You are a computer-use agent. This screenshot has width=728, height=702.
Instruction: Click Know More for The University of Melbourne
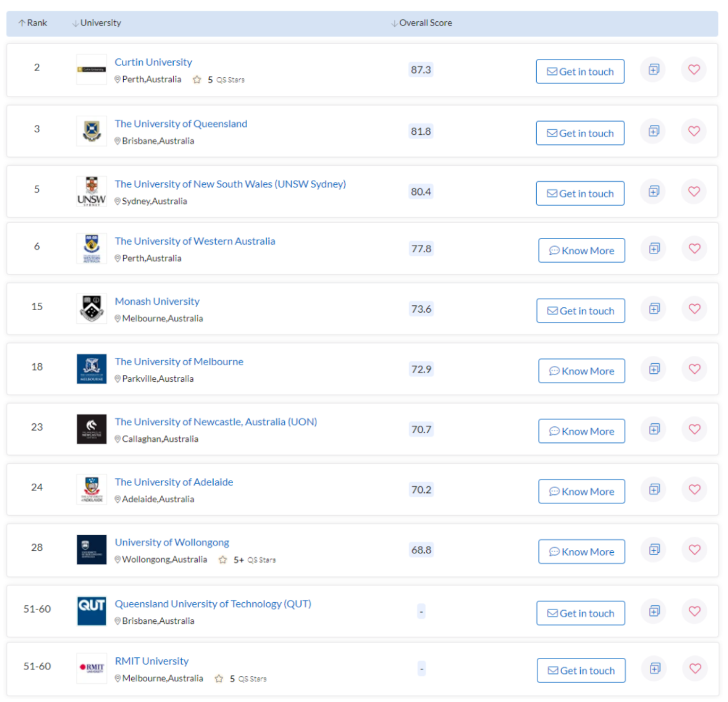[581, 371]
